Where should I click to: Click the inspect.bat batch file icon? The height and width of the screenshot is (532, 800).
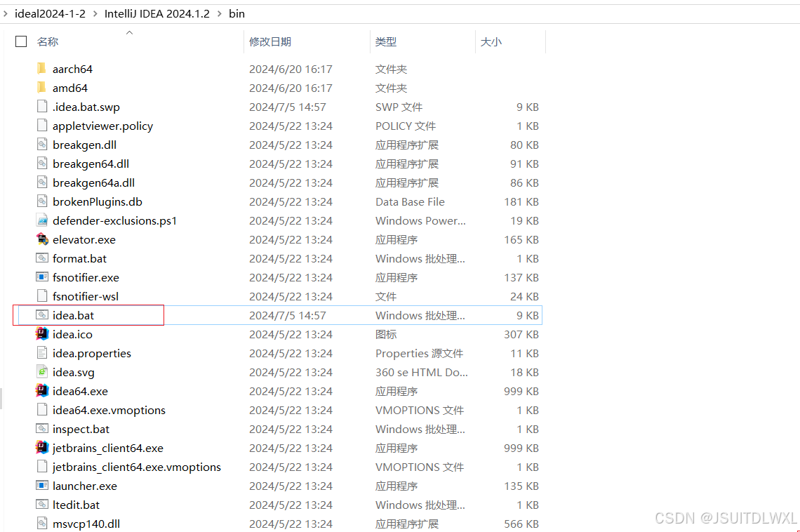click(x=42, y=428)
